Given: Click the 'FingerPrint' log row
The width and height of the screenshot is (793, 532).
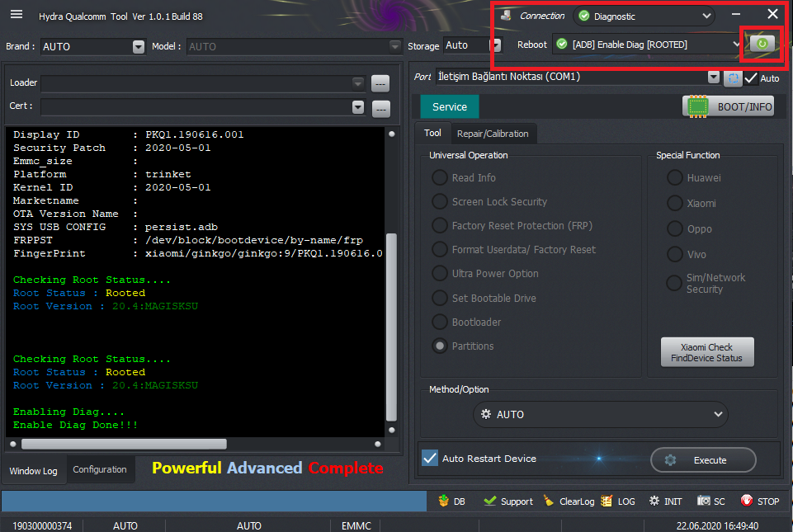Looking at the screenshot, I should (x=198, y=253).
